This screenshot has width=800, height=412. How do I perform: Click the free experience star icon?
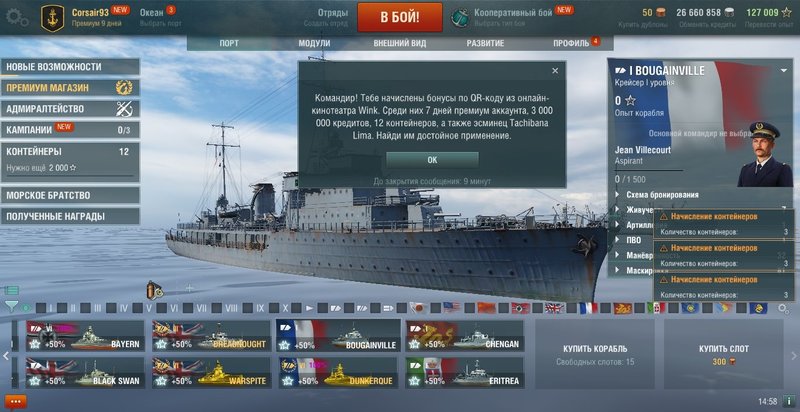coord(787,13)
